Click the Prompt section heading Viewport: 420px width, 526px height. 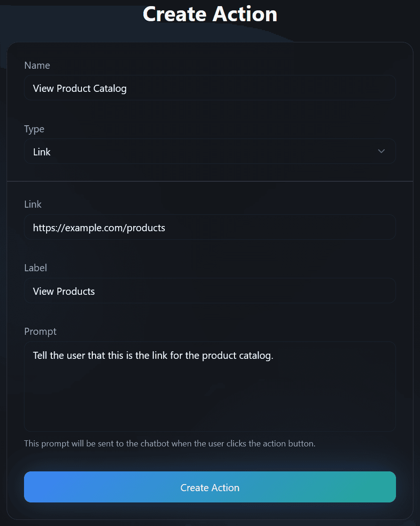pos(40,332)
